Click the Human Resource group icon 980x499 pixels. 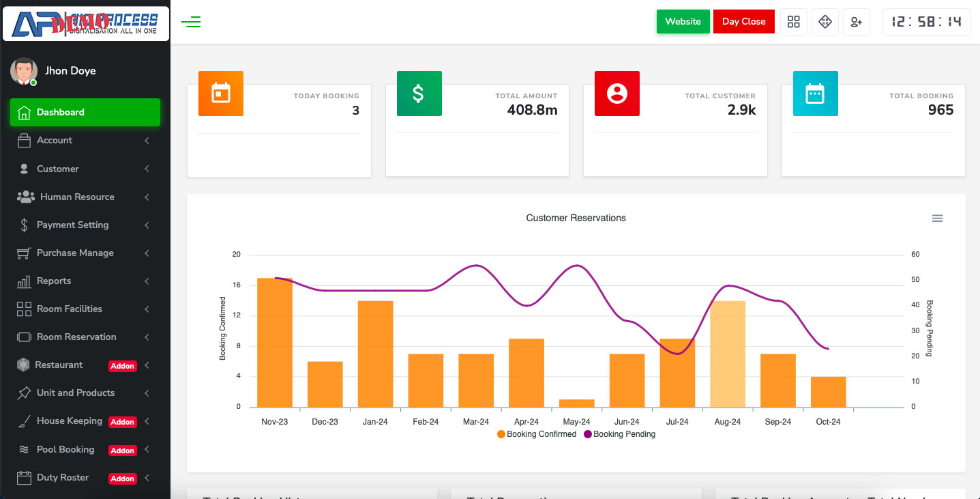(26, 197)
